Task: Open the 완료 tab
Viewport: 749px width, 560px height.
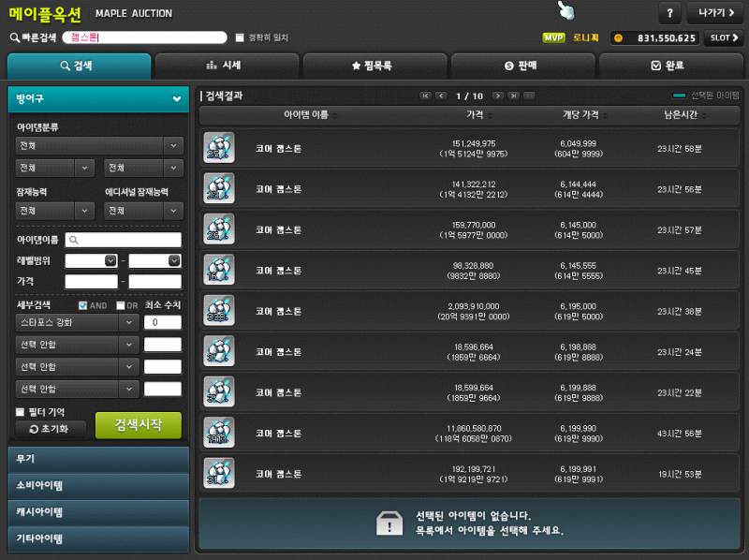Action: pos(671,66)
